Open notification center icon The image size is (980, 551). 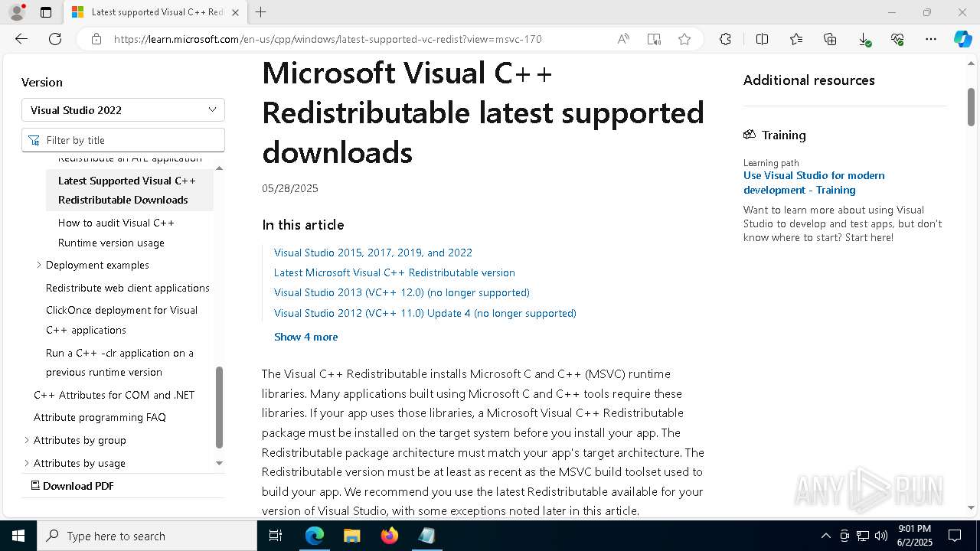pyautogui.click(x=955, y=536)
